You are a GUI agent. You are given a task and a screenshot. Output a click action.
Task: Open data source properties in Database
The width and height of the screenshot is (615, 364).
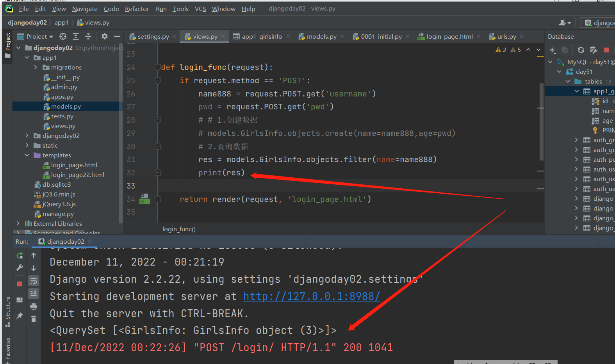[594, 50]
